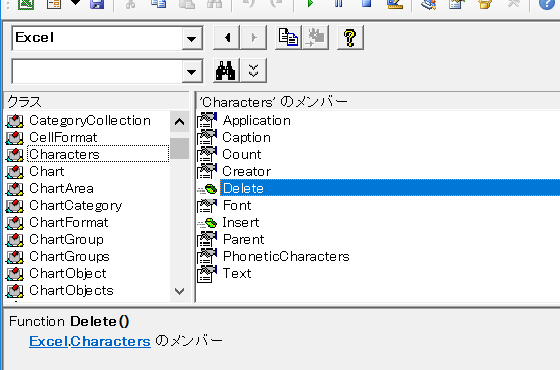Open the blue Help icon in top toolbar
The height and width of the screenshot is (370, 560).
pyautogui.click(x=547, y=4)
